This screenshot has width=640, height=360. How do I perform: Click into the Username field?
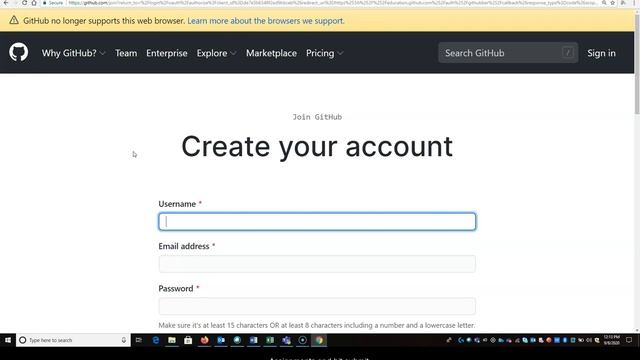tap(317, 222)
